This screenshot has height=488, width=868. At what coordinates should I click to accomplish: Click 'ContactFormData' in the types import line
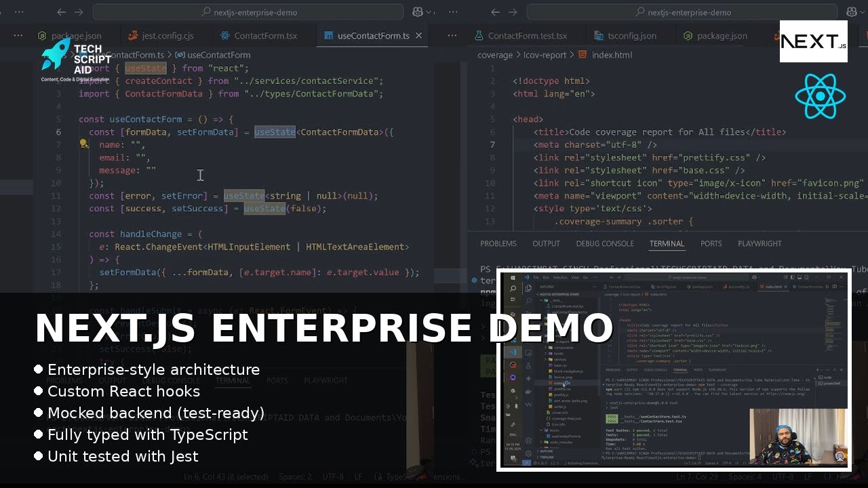[x=163, y=94]
